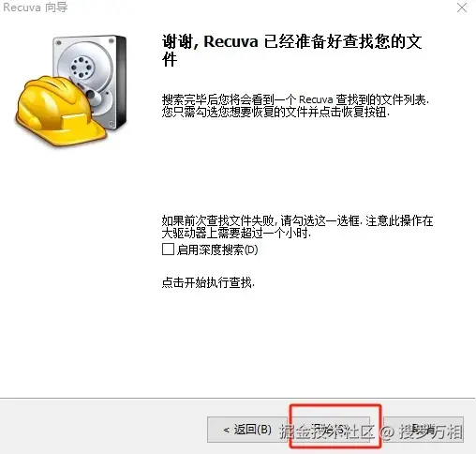This screenshot has width=476, height=454.
Task: Close the Recuva wizard with the X
Action: (462, 8)
